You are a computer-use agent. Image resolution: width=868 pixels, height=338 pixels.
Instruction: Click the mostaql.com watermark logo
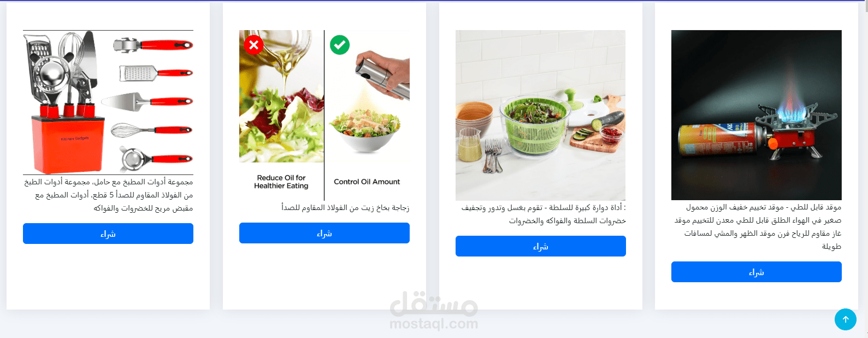434,310
